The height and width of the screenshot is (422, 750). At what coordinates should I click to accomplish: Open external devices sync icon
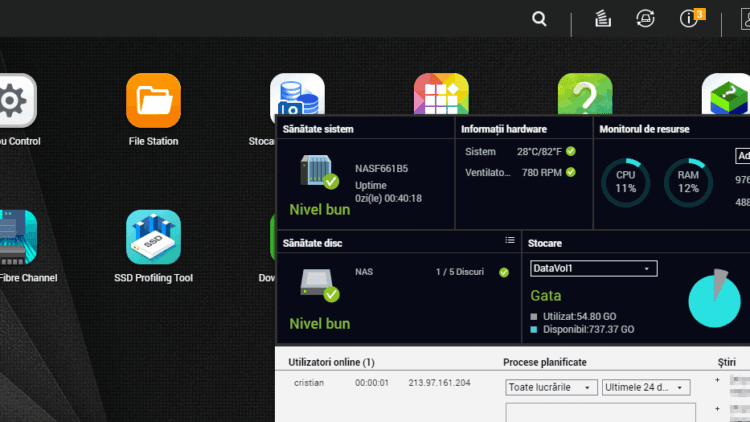[645, 19]
